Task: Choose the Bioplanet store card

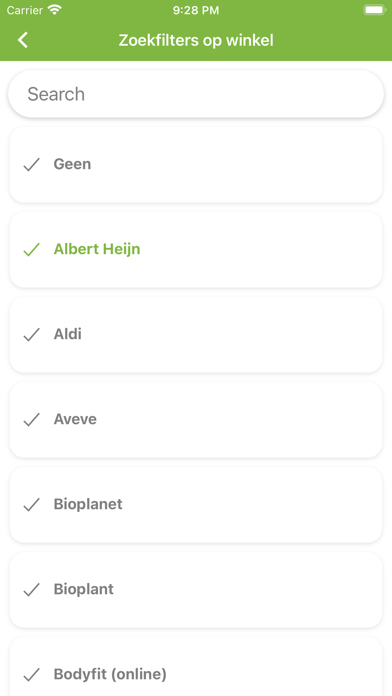Action: (196, 505)
